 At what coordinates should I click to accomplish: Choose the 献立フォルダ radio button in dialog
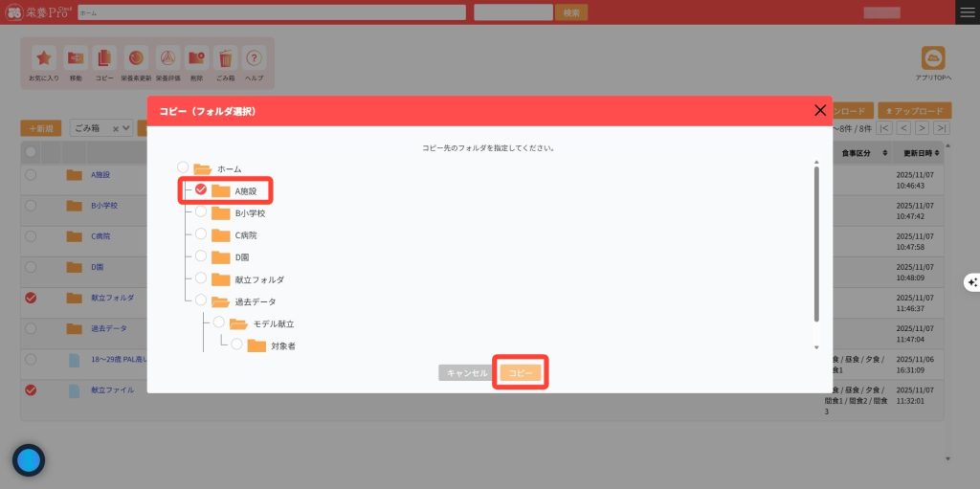click(201, 278)
